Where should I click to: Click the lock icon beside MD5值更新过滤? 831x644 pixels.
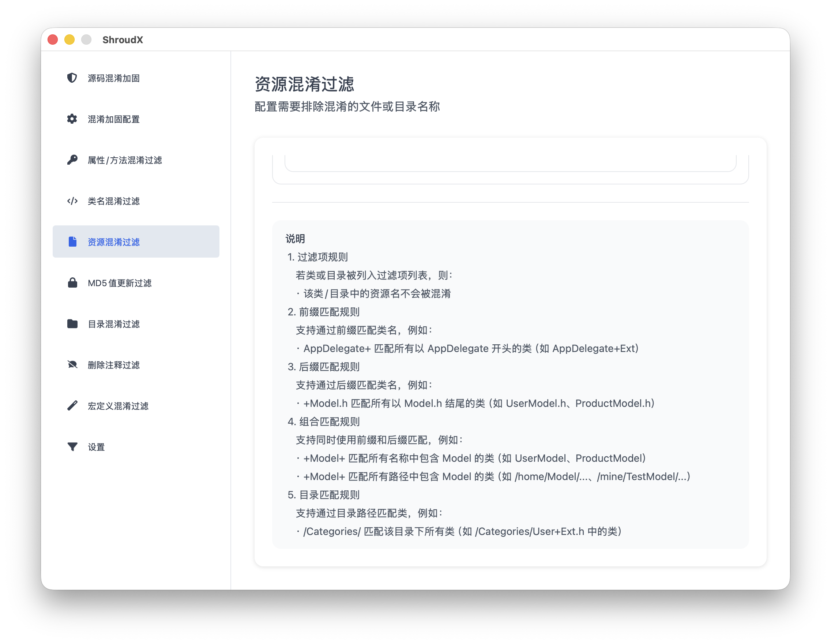(x=72, y=283)
